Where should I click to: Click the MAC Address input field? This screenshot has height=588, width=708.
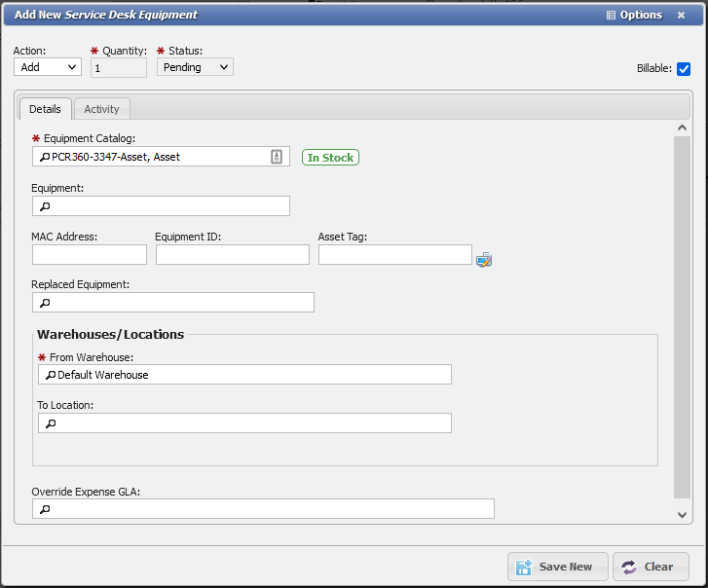(x=90, y=255)
